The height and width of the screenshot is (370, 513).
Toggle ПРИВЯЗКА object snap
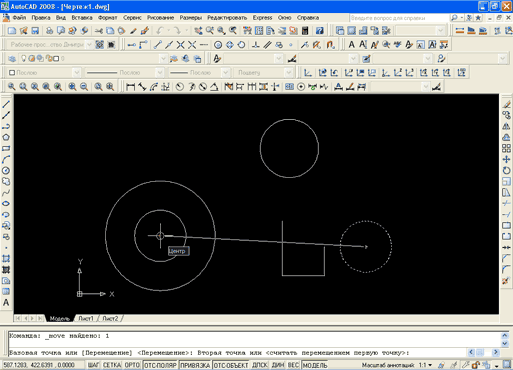195,365
